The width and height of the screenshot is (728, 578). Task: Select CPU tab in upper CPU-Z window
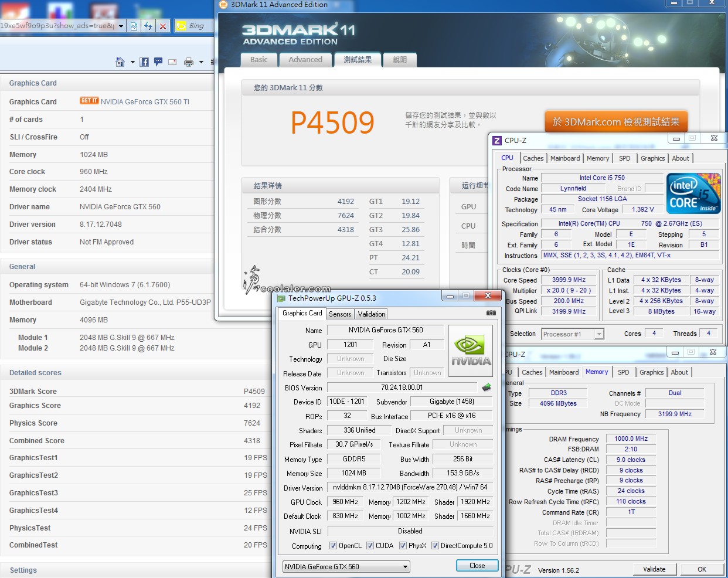507,158
